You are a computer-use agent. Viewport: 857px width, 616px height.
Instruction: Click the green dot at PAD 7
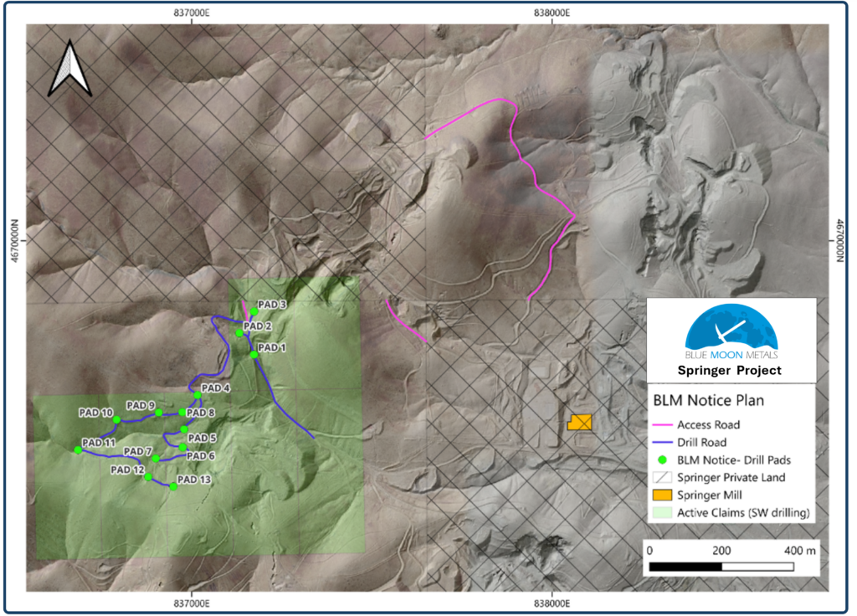[x=156, y=459]
